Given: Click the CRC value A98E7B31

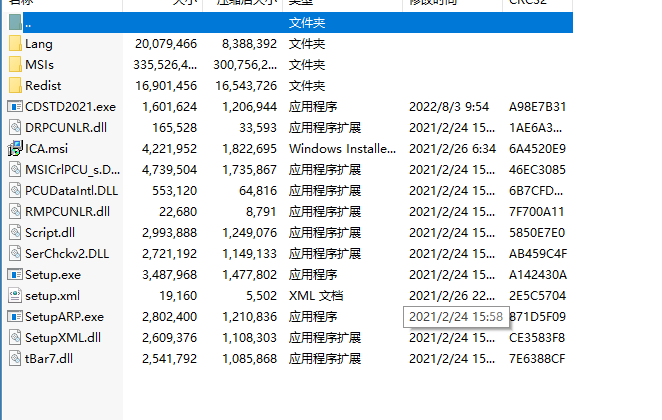Looking at the screenshot, I should click(x=537, y=107).
